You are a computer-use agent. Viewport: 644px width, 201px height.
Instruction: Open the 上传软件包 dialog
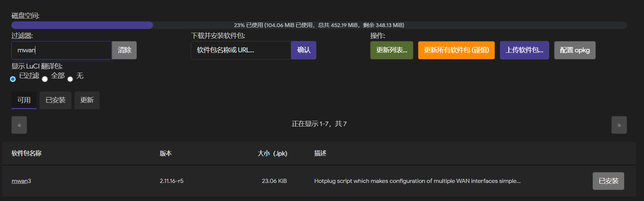[524, 50]
